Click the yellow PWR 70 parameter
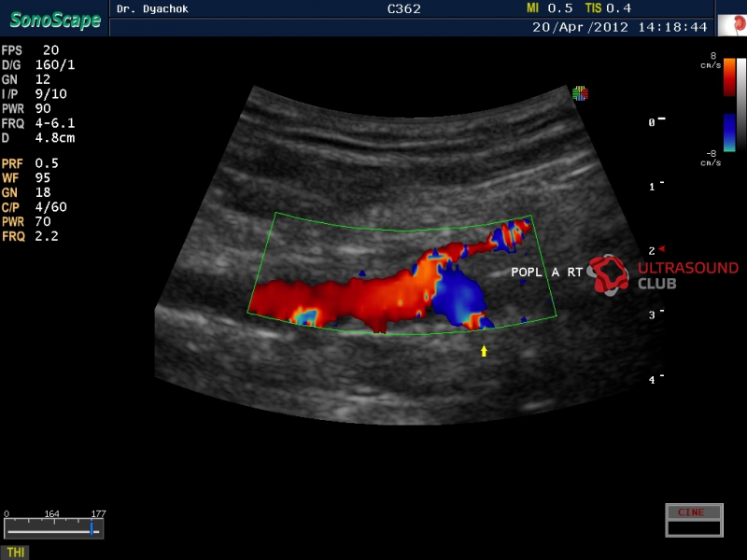The width and height of the screenshot is (747, 560). [26, 221]
